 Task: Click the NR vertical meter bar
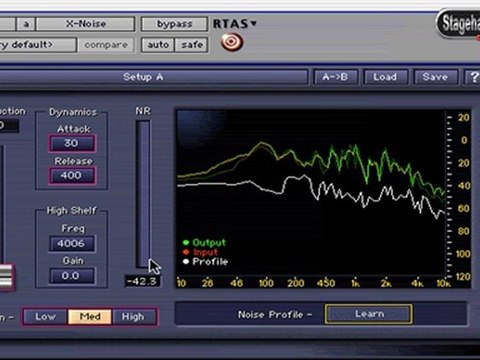tap(143, 194)
